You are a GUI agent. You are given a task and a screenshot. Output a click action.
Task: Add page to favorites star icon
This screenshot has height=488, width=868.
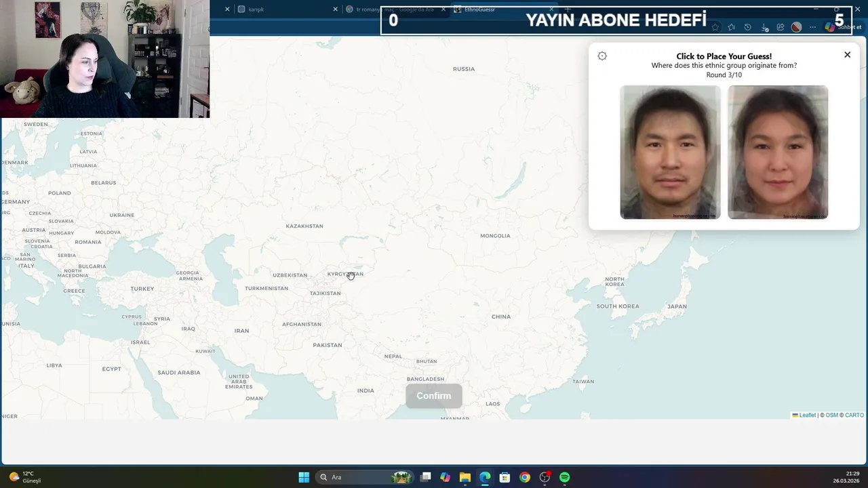[715, 27]
